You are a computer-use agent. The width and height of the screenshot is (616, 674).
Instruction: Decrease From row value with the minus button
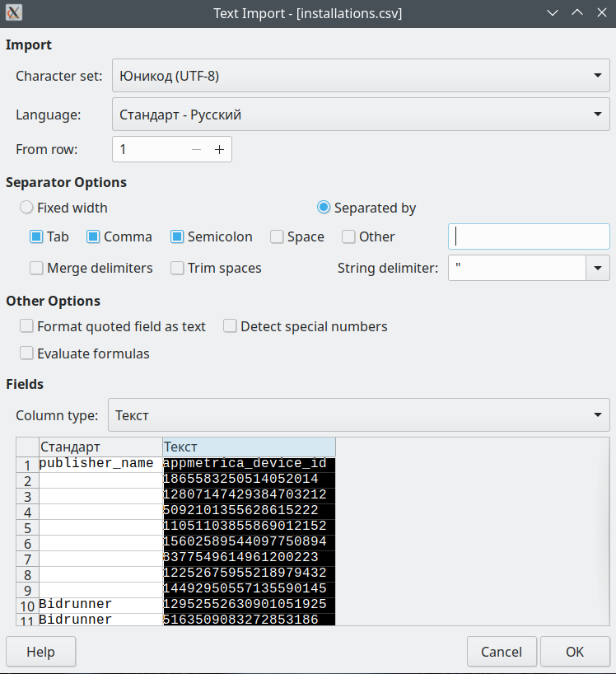pyautogui.click(x=196, y=149)
